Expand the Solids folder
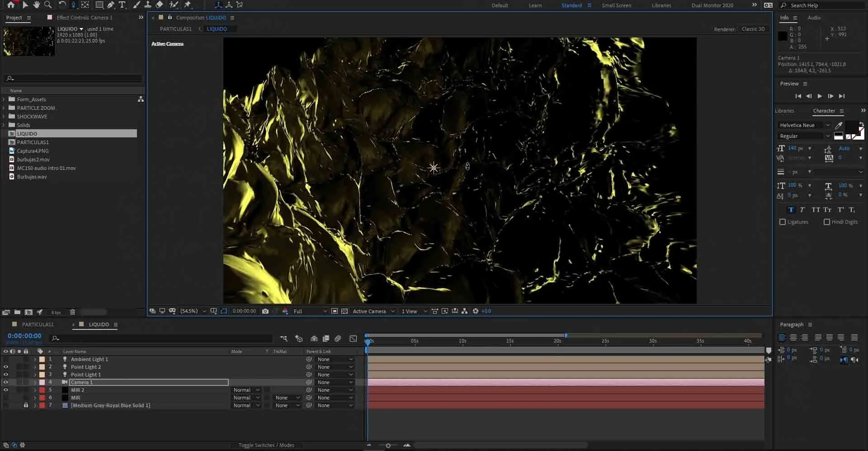 click(4, 125)
